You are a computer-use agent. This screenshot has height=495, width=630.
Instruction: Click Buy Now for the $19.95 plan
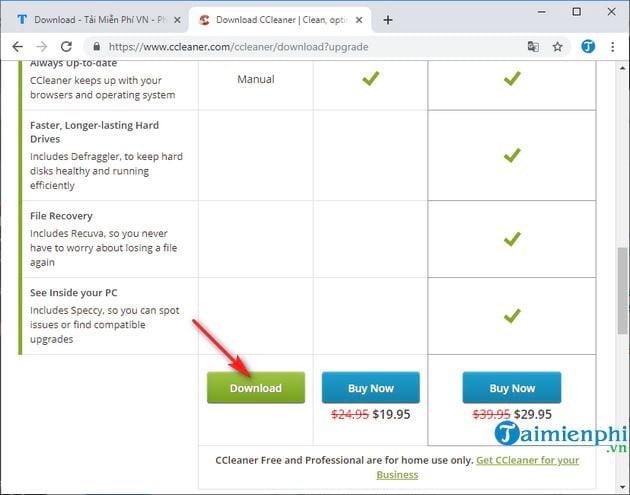coord(371,388)
